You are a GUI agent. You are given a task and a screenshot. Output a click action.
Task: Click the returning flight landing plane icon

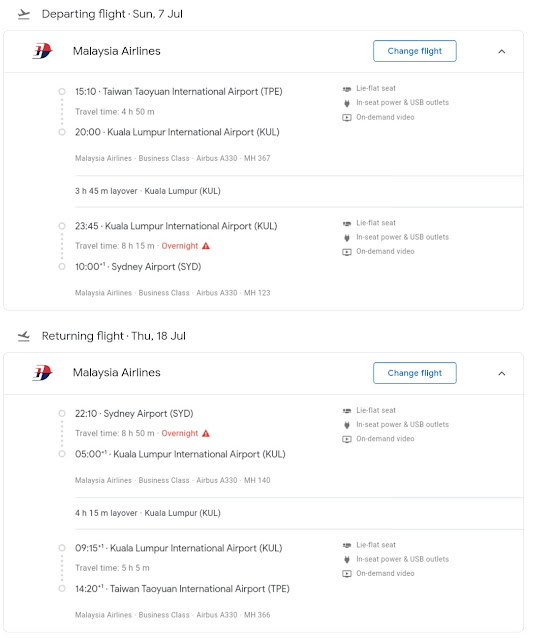click(x=24, y=336)
